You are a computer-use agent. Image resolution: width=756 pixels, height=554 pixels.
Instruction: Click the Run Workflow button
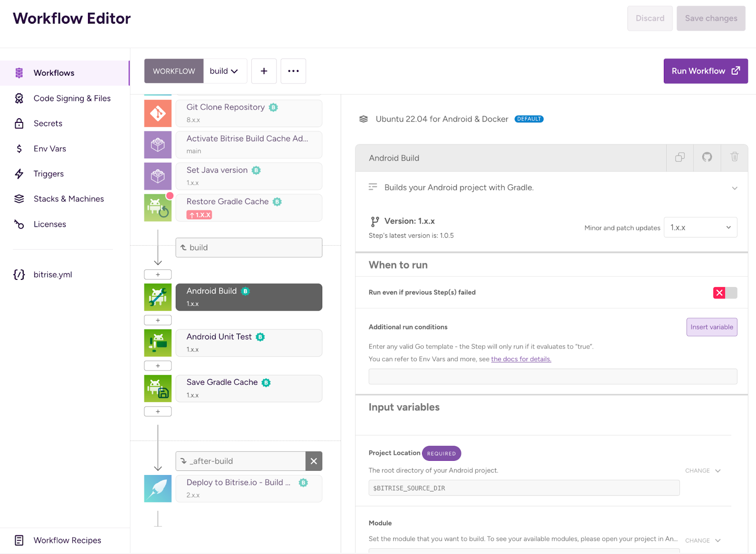[x=706, y=71]
